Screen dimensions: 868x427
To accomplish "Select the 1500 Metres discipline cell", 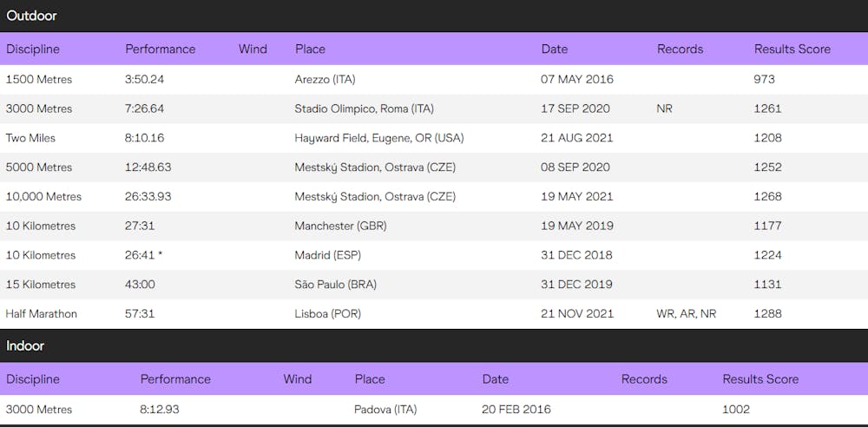I will (x=39, y=79).
